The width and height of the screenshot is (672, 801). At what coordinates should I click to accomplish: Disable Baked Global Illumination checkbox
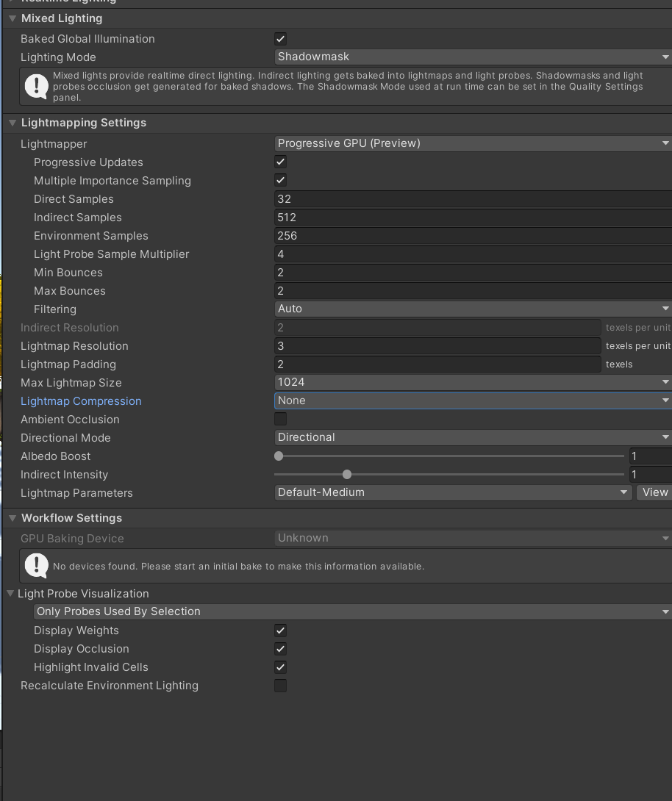coord(280,39)
